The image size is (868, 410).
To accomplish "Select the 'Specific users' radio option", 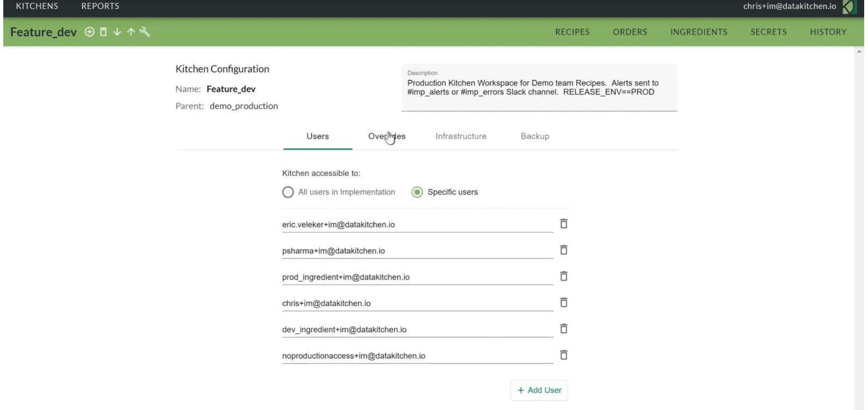I will point(417,192).
